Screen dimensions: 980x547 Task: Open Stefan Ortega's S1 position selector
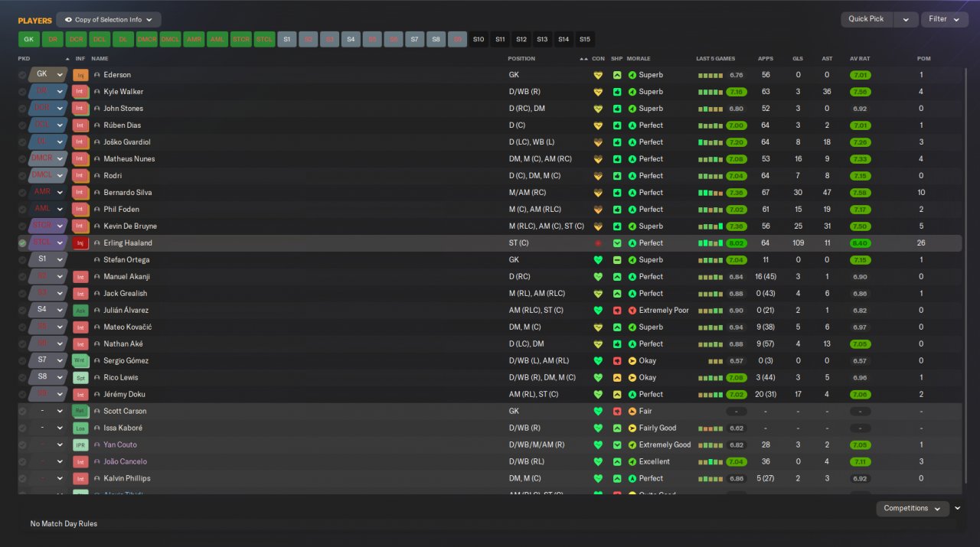pos(47,260)
